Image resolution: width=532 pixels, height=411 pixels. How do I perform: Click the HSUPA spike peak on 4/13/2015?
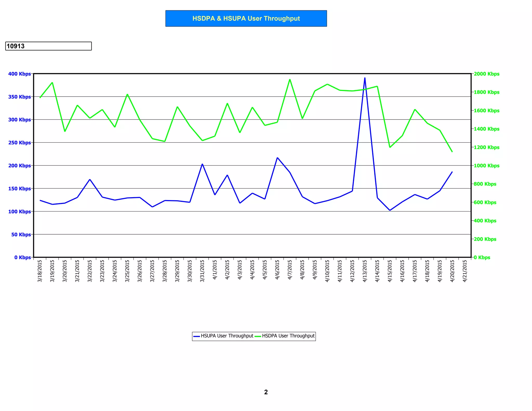[x=365, y=78]
